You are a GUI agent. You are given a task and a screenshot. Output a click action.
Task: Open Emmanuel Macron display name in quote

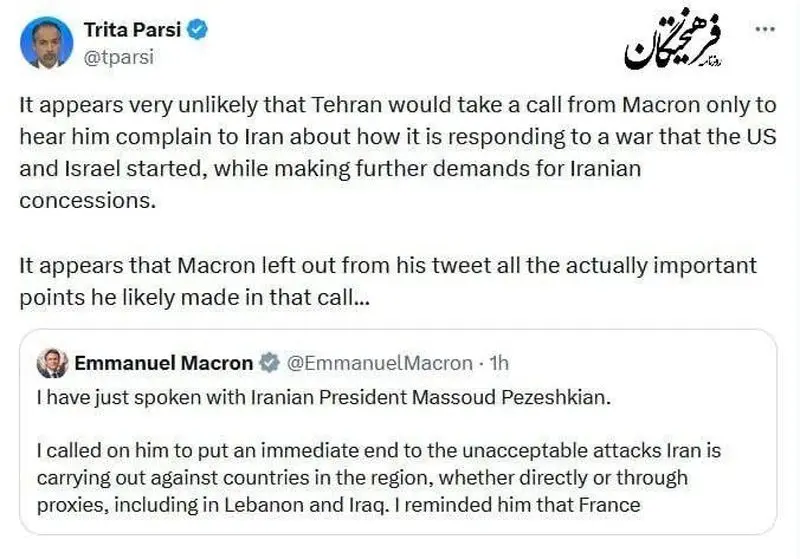click(164, 362)
